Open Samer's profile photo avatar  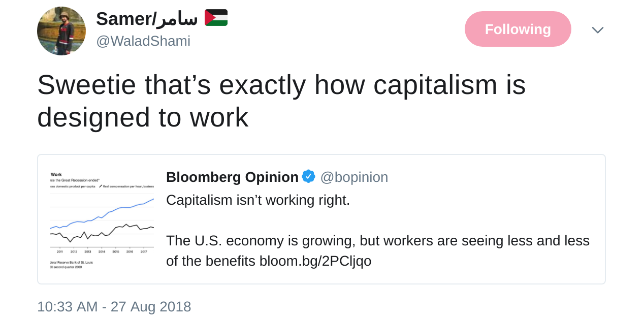coord(61,31)
